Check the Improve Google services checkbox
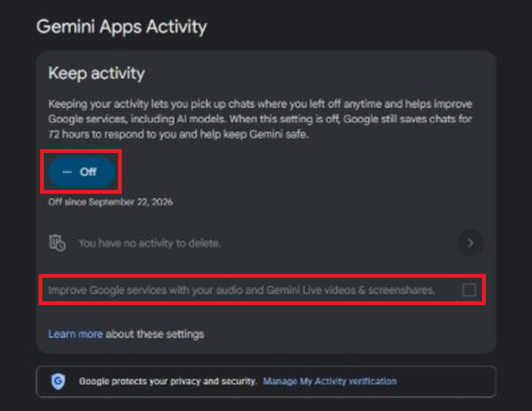Image resolution: width=532 pixels, height=411 pixels. coord(469,290)
